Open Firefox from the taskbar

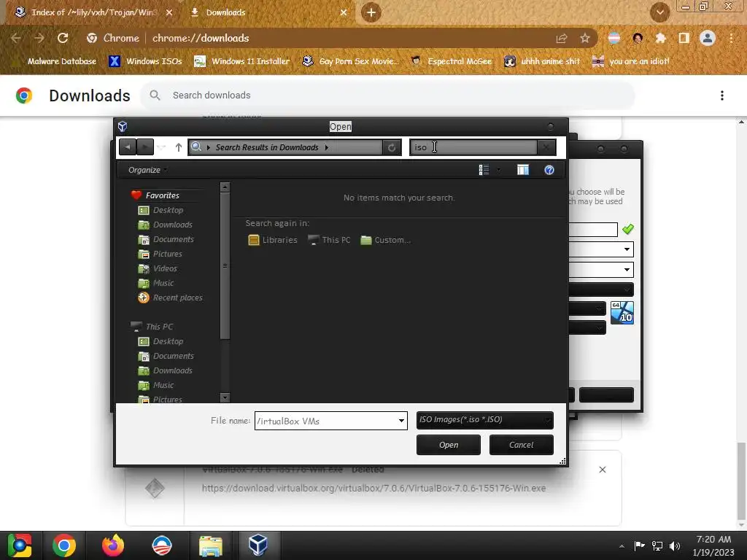tap(113, 545)
